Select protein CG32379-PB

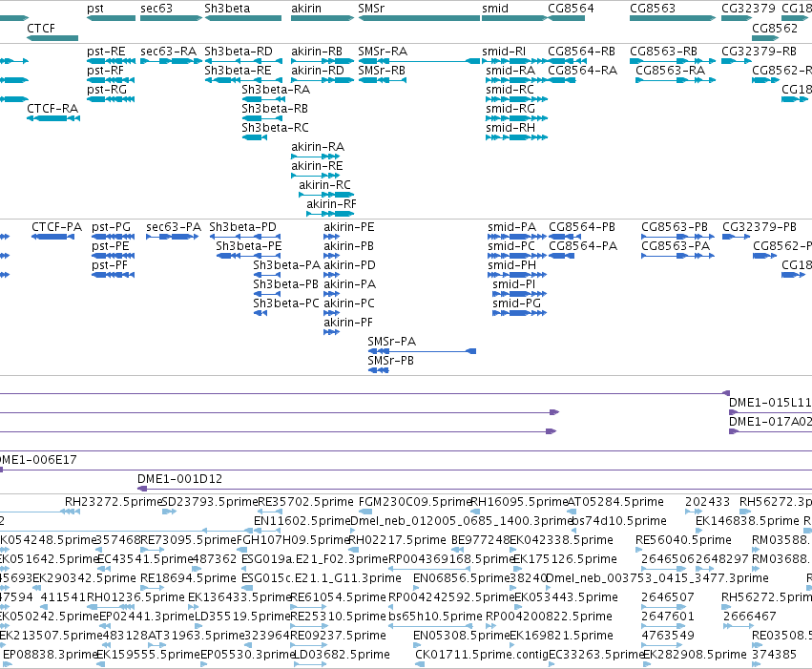pos(760,227)
